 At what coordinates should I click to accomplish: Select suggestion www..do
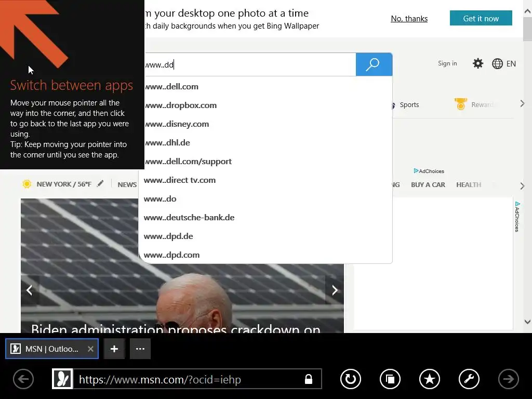coord(265,198)
